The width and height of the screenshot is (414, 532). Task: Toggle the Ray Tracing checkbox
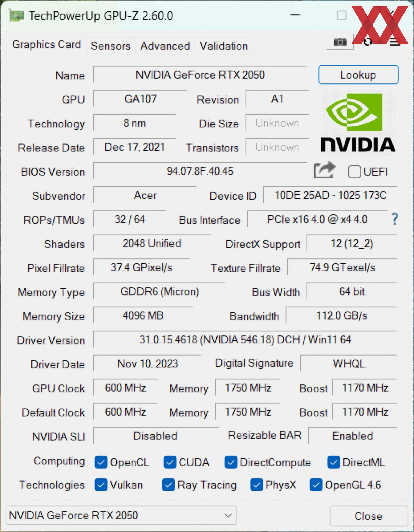point(168,485)
